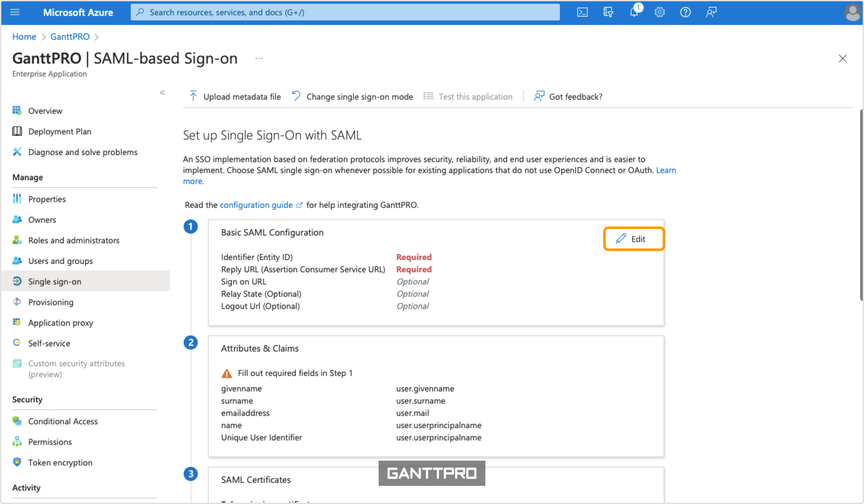Click the Properties icon
This screenshot has height=504, width=864.
[x=17, y=199]
